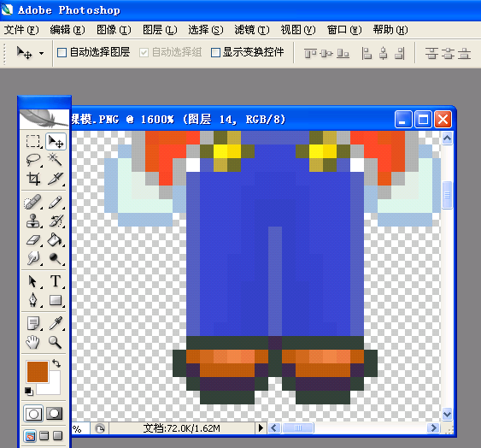Screen dimensions: 481x448
Task: Open the 帮助(H) menu
Action: [390, 30]
